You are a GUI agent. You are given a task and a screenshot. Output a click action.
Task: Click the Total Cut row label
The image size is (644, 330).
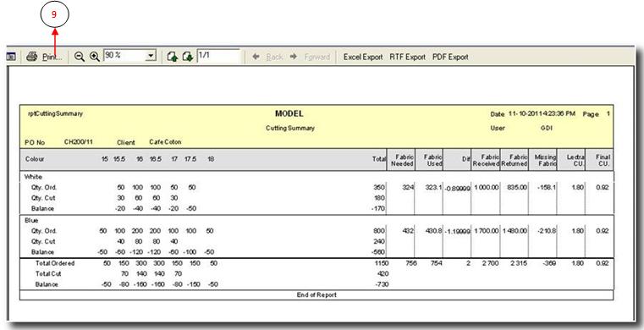coord(48,274)
